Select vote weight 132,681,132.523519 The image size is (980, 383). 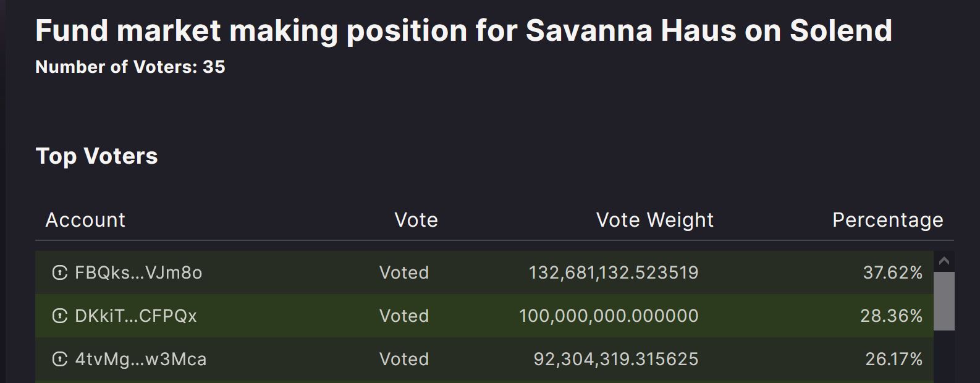(x=614, y=272)
